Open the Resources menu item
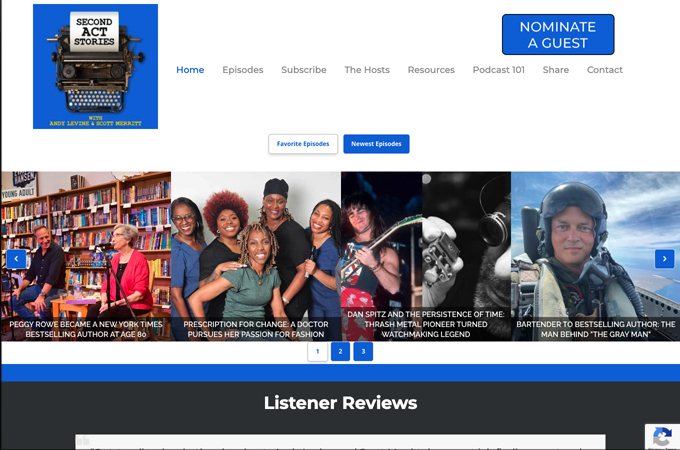This screenshot has width=680, height=450. click(431, 70)
